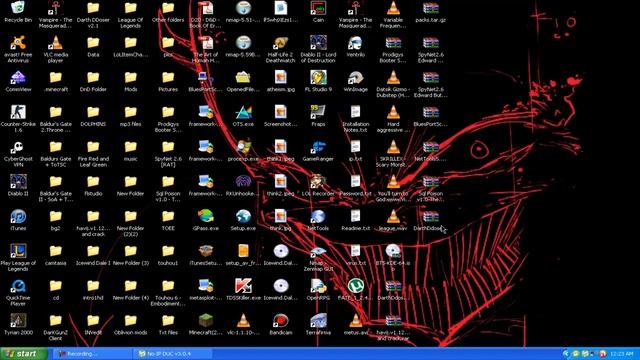The image size is (640, 360).
Task: Open the Bandicam shortcut
Action: tap(280, 320)
